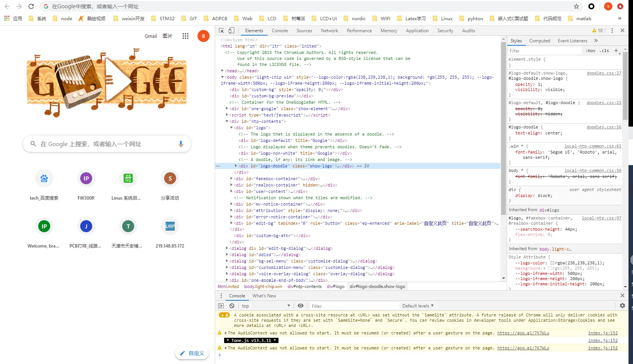Screen dimensions: 633x364
Task: Click the --logo-color swatch in Styles
Action: click(x=552, y=263)
